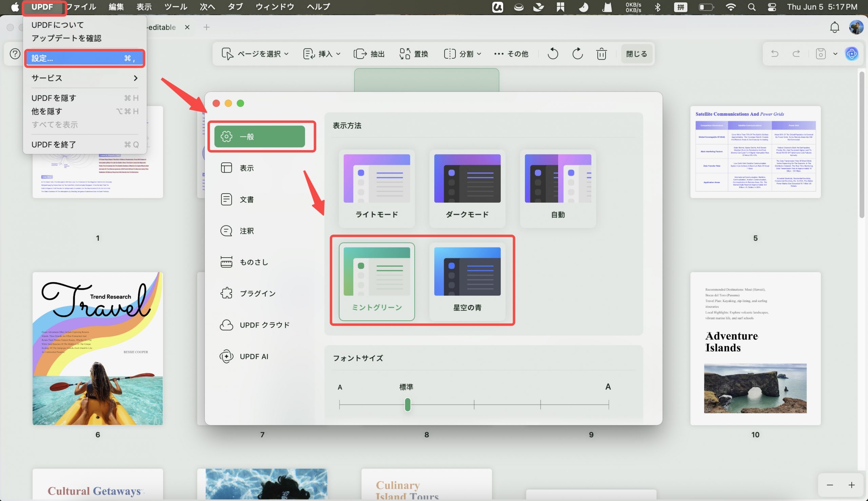
Task: Open the UPDF AI settings category
Action: [259, 357]
